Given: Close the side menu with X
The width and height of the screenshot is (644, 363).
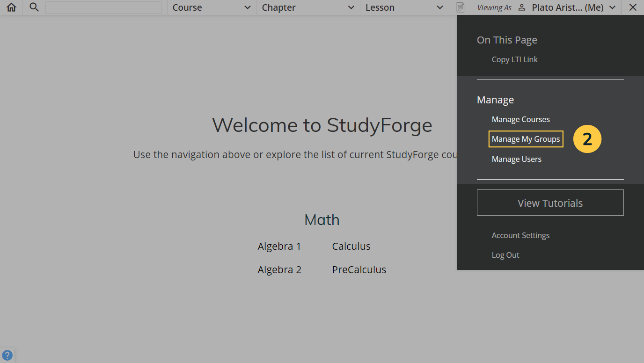Looking at the screenshot, I should click(633, 7).
